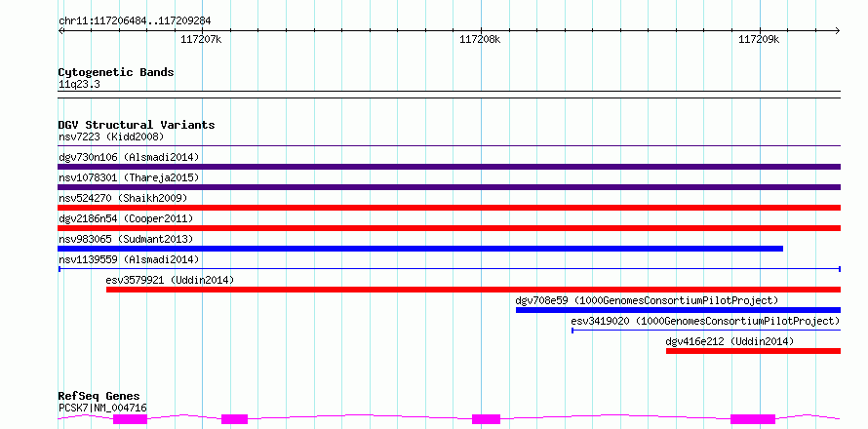Select the second magenta PCSK7 exon block
Image resolution: width=868 pixels, height=429 pixels.
(x=235, y=419)
